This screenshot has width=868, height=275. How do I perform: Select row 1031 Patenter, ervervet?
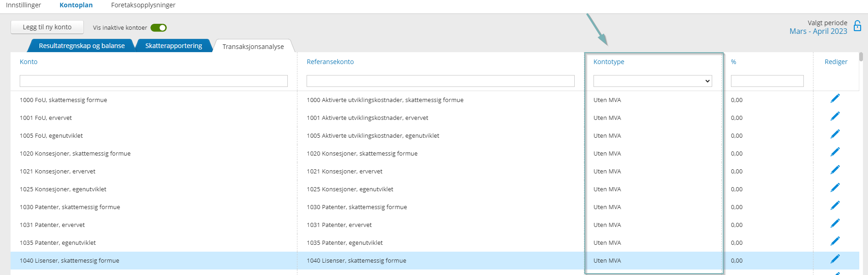click(x=434, y=225)
